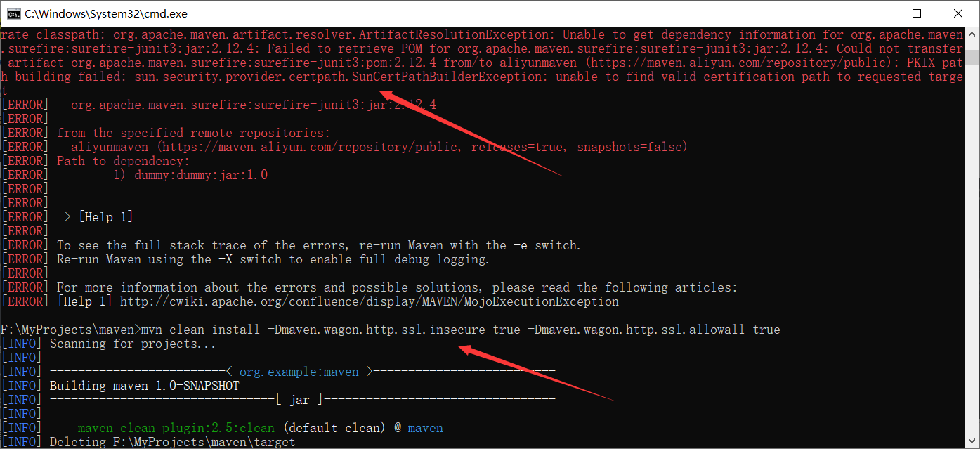Viewport: 980px width, 449px height.
Task: Click 'dummy:dummy:jar:1.0' dependency text
Action: coord(201,175)
